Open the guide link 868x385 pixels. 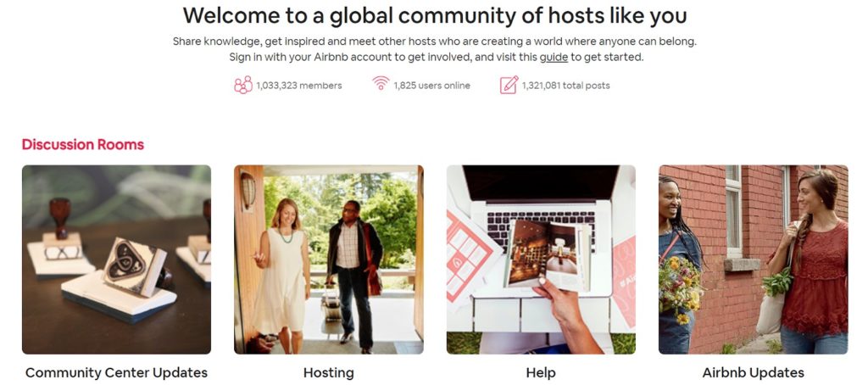554,57
